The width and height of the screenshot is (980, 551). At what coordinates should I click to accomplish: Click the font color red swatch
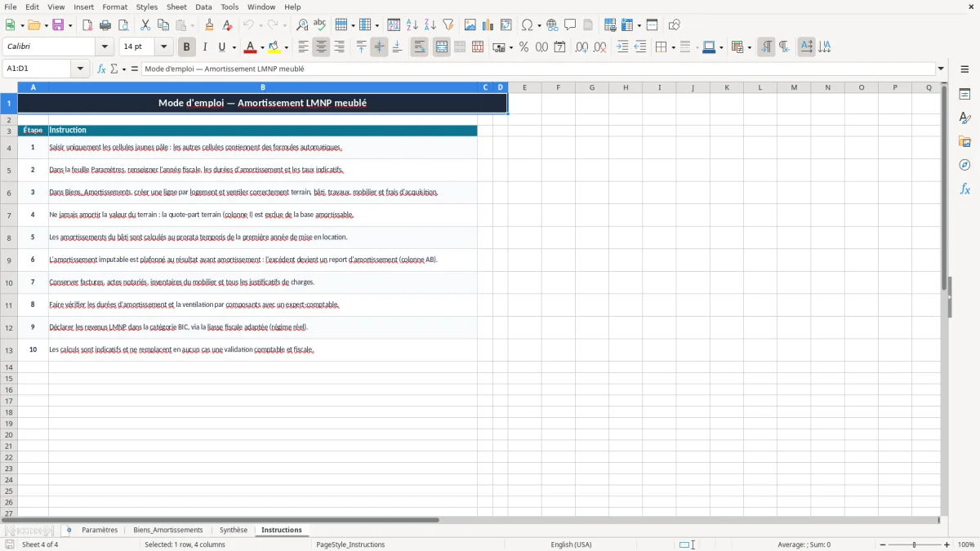click(x=251, y=47)
